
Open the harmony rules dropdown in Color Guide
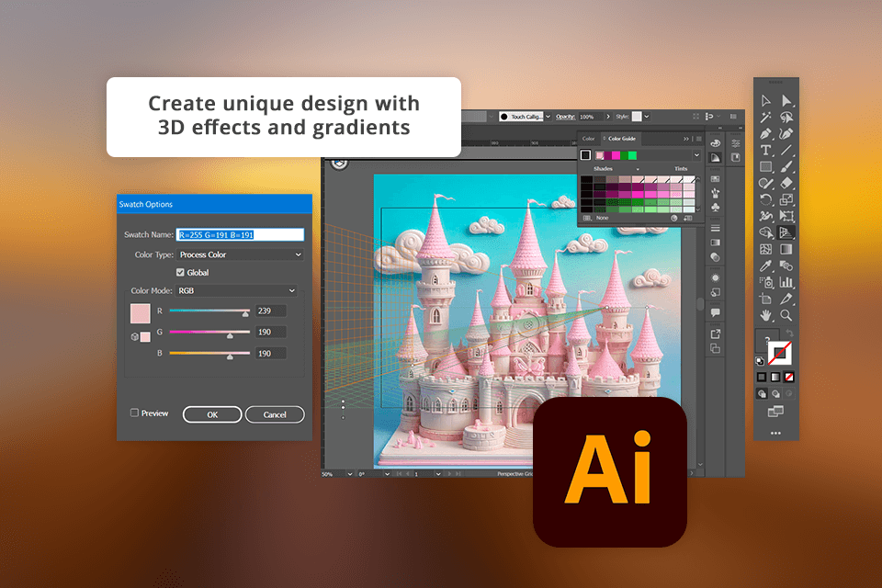pyautogui.click(x=696, y=155)
